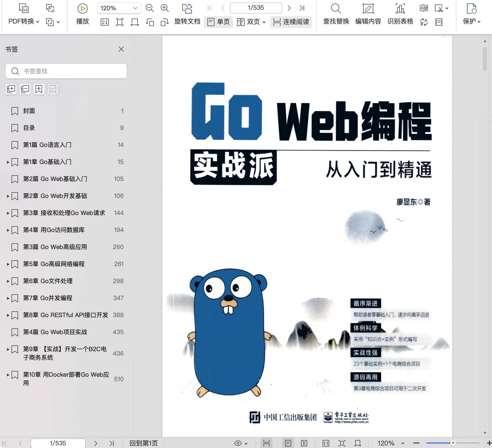Click the zoom slider handle
The height and width of the screenshot is (448, 492).
[x=453, y=443]
